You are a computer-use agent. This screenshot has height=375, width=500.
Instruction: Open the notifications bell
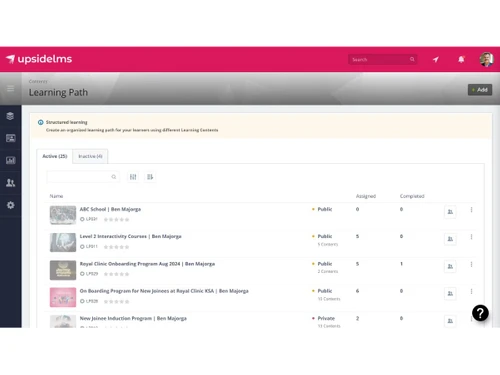click(x=461, y=59)
